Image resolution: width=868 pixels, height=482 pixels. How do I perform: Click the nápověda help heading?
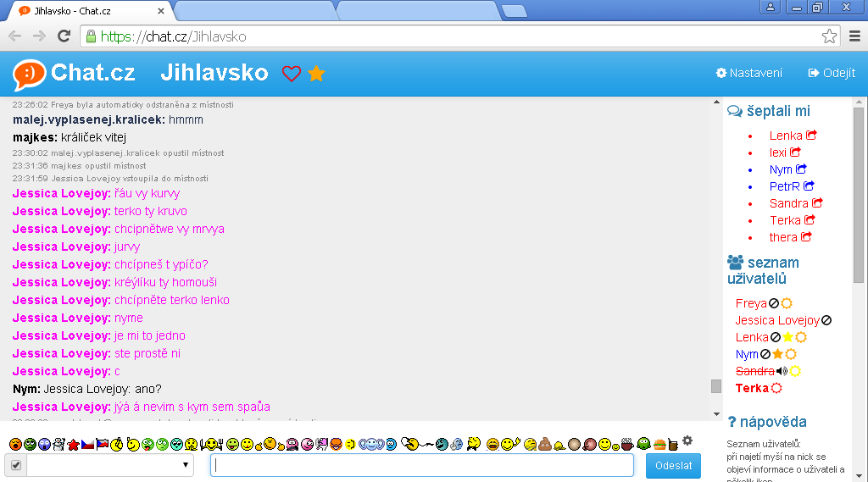767,422
